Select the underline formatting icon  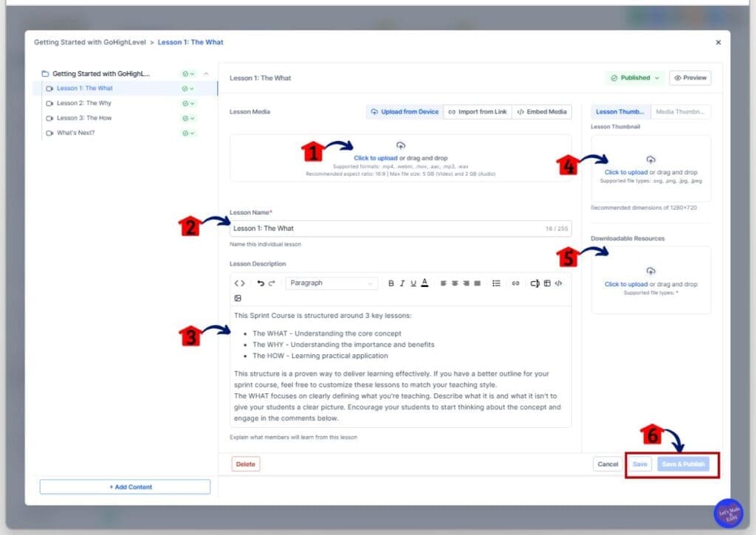click(412, 283)
